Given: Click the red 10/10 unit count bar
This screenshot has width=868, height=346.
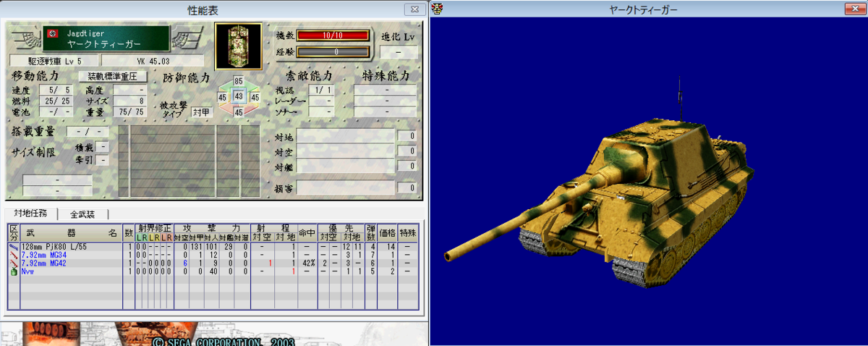Looking at the screenshot, I should [x=333, y=35].
